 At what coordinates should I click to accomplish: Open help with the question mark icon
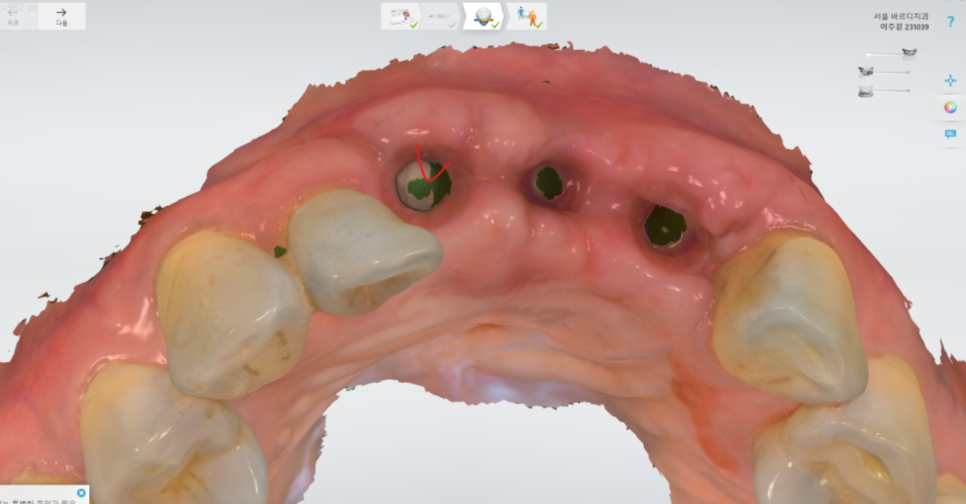950,21
